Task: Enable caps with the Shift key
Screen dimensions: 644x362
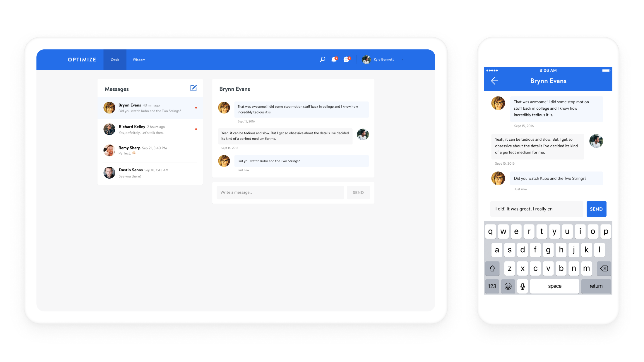Action: click(x=492, y=268)
